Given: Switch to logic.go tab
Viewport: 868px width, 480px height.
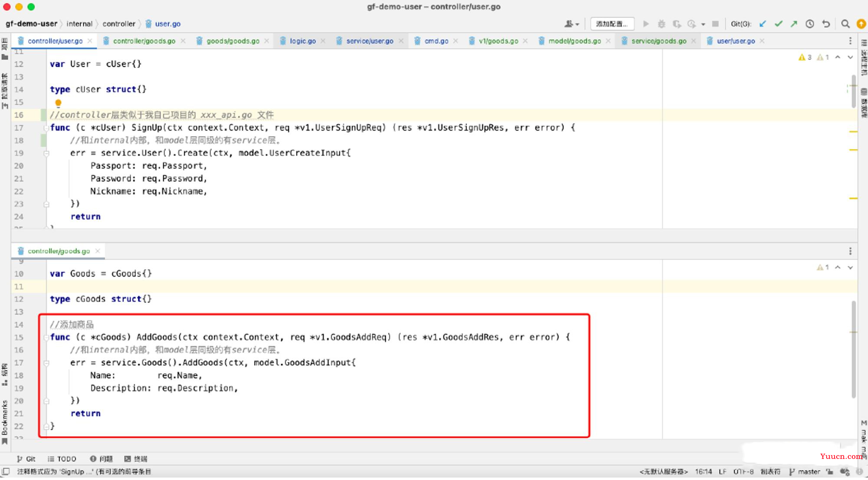Looking at the screenshot, I should pyautogui.click(x=302, y=41).
